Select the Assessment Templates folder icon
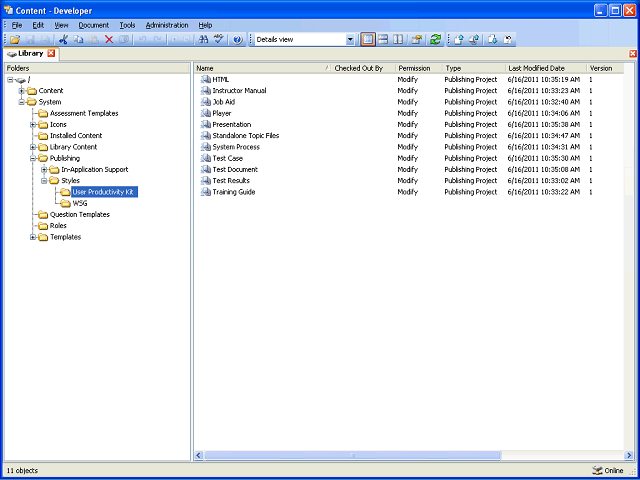Viewport: 640px width, 480px height. 43,113
